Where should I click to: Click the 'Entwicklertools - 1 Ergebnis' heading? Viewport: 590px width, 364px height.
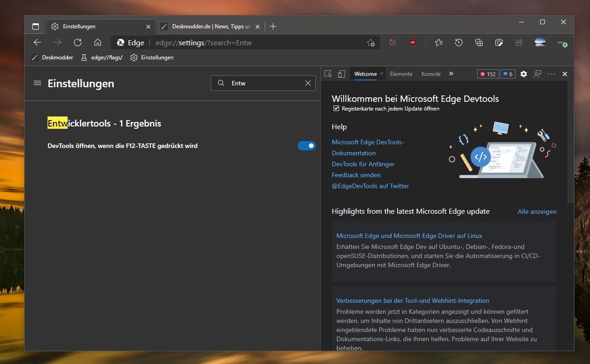(x=104, y=123)
